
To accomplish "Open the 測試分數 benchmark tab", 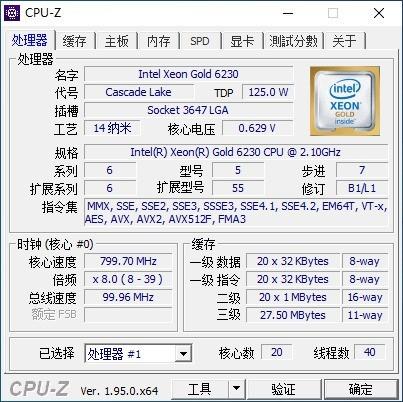I will (293, 41).
